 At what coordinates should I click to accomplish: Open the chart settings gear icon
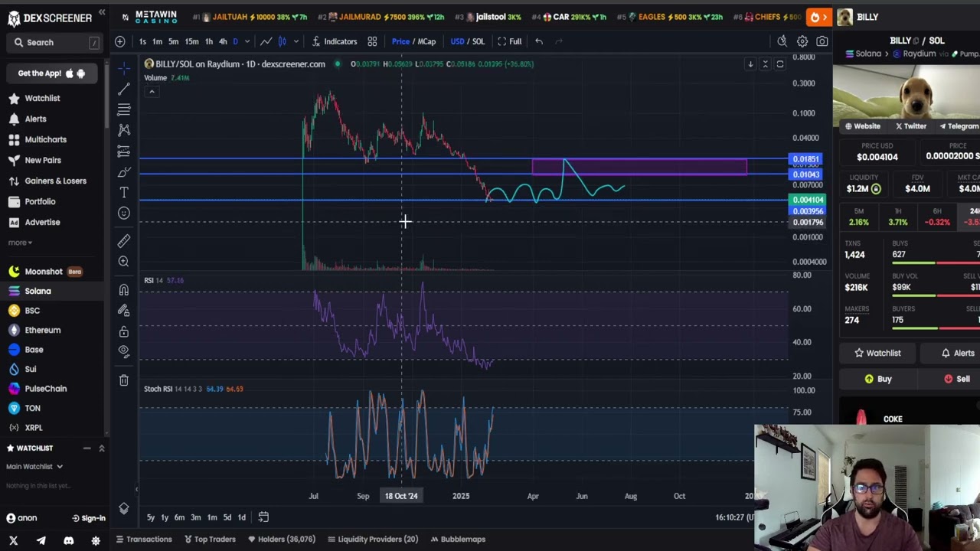pyautogui.click(x=802, y=41)
